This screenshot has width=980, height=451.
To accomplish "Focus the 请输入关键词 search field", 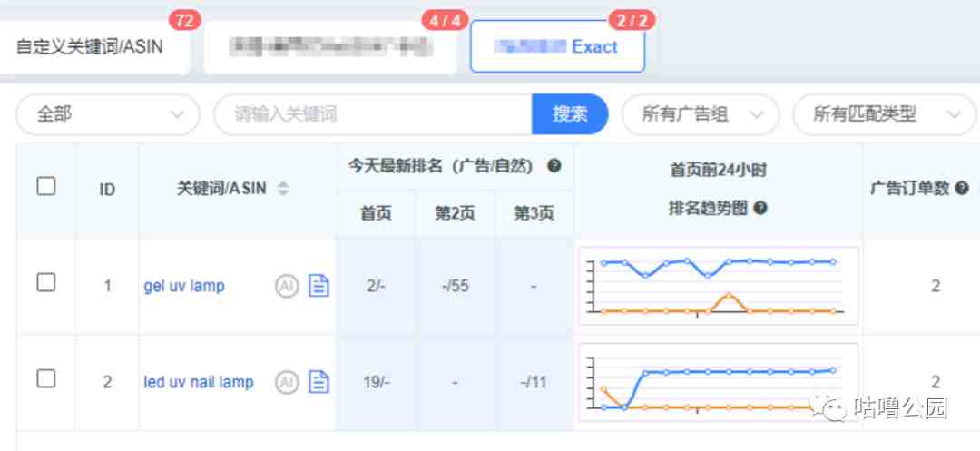I will [373, 114].
